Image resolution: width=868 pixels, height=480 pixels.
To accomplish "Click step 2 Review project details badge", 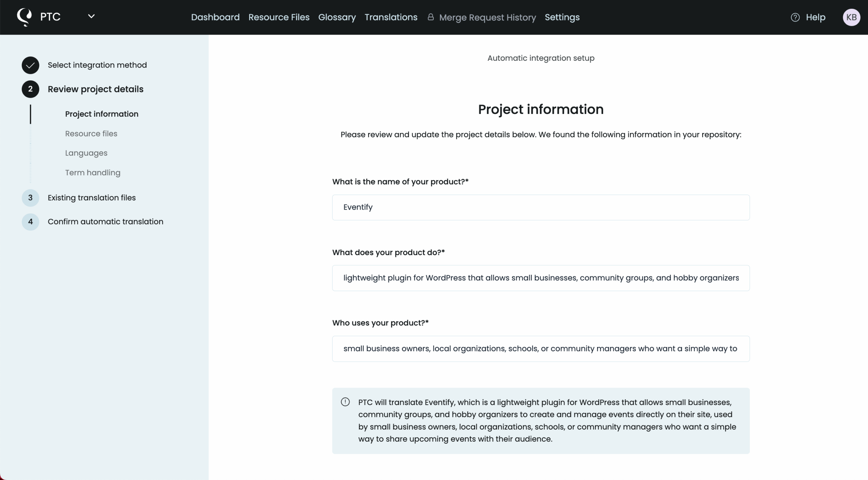I will coord(30,89).
